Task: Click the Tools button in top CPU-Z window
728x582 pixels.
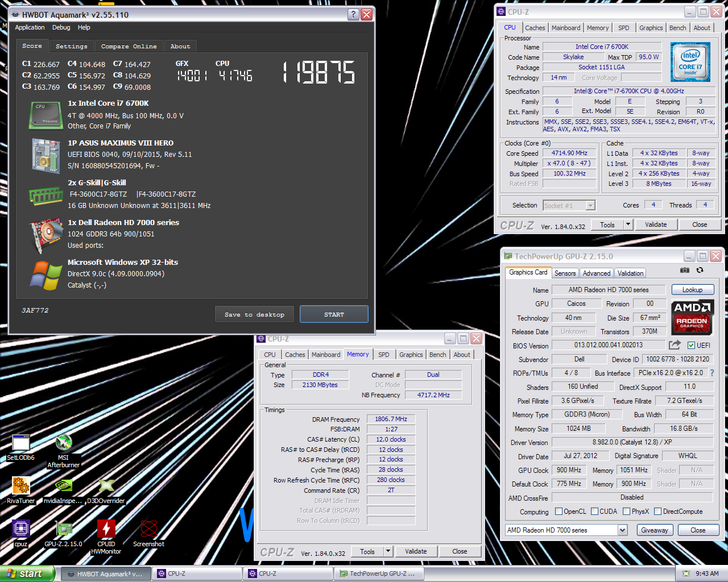Action: point(607,225)
